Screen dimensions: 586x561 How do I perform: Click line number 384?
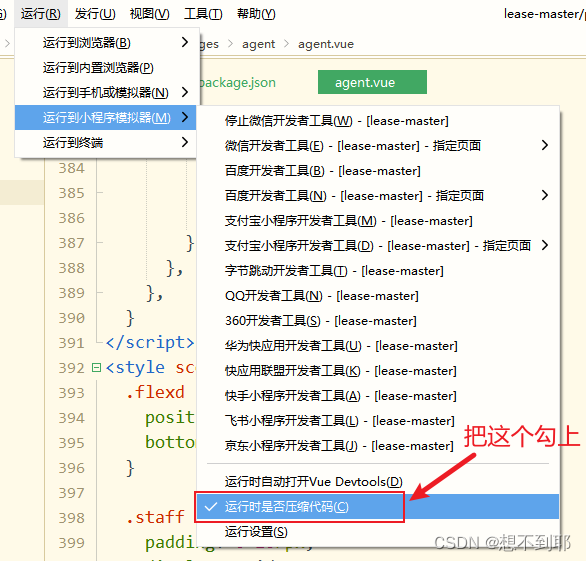(x=71, y=168)
